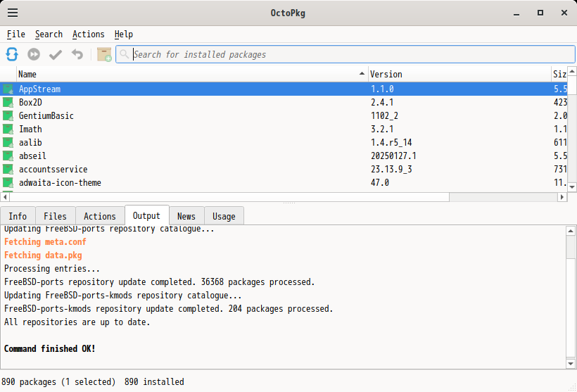577x392 pixels.
Task: Click the installed-status icon beside Box2D
Action: [x=8, y=103]
